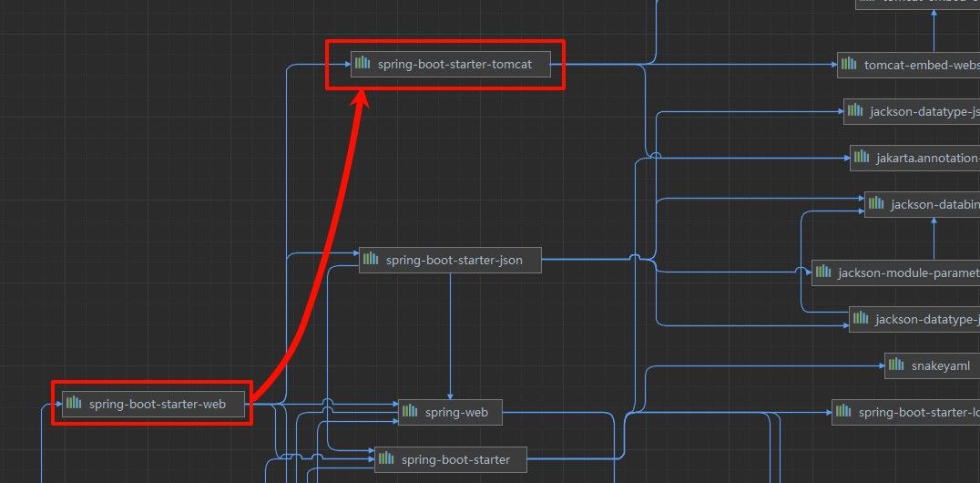Image resolution: width=980 pixels, height=483 pixels.
Task: Select the jackson-datatype node just above jakarta.annotation
Action: (x=923, y=112)
